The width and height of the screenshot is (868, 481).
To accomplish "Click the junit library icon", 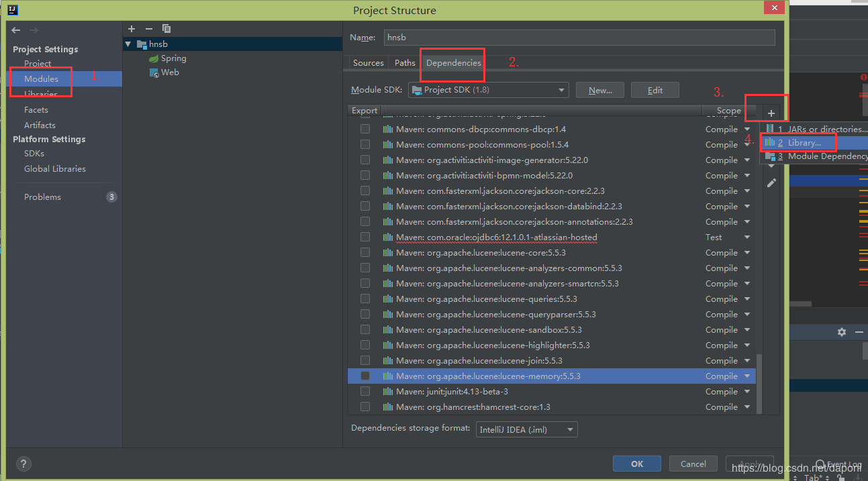I will (x=387, y=392).
